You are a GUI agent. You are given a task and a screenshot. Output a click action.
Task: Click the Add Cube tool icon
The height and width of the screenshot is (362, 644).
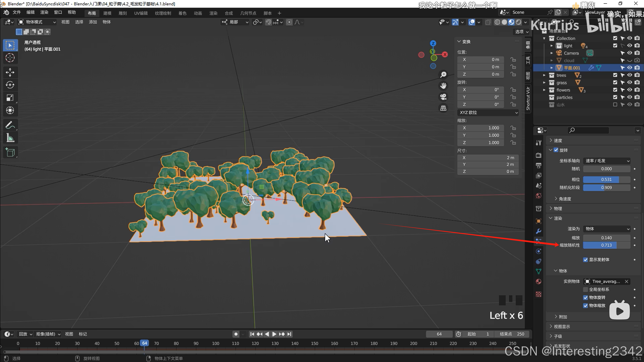(x=10, y=152)
